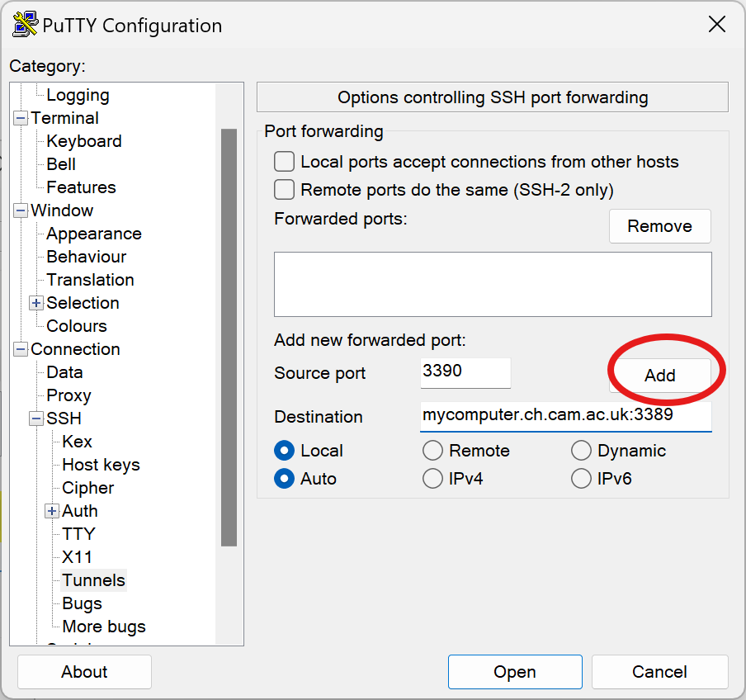This screenshot has width=746, height=700.
Task: Collapse the Terminal category node
Action: [x=21, y=118]
